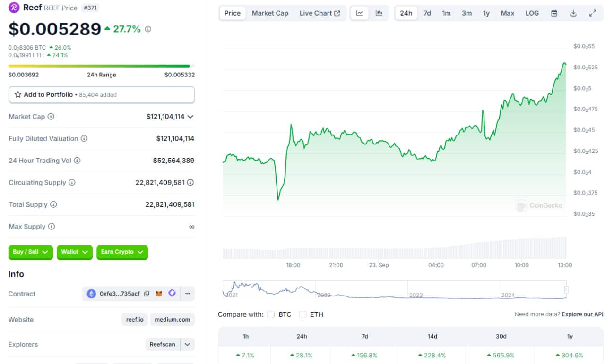Screen dimensions: 605x364
Task: Open more contract options ellipsis
Action: [188, 294]
